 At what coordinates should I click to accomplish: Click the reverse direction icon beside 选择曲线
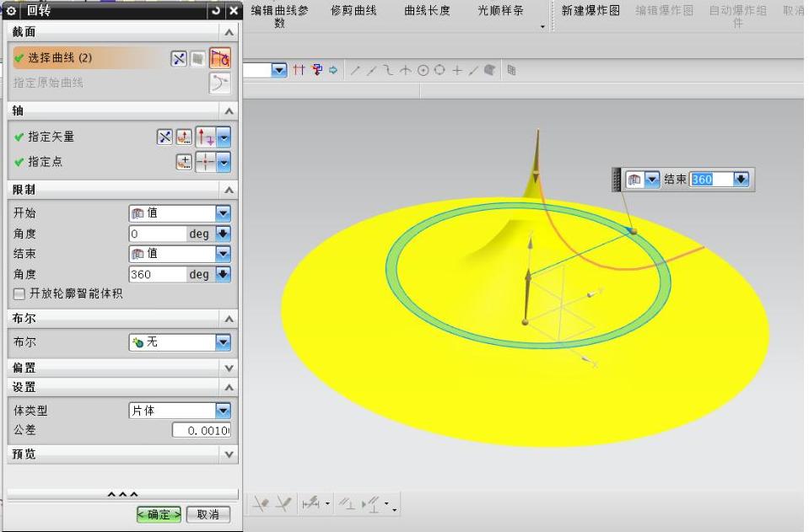[x=179, y=58]
